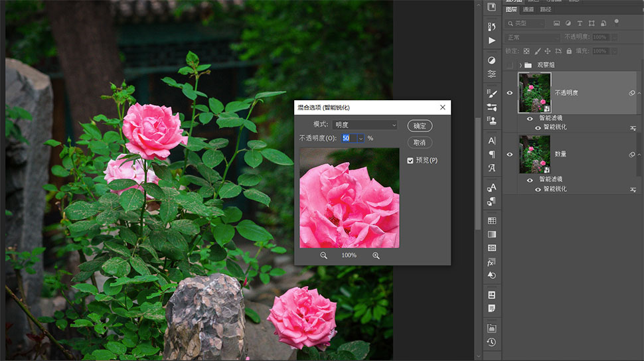
Task: Open the Glyphs panel icon
Action: (491, 168)
